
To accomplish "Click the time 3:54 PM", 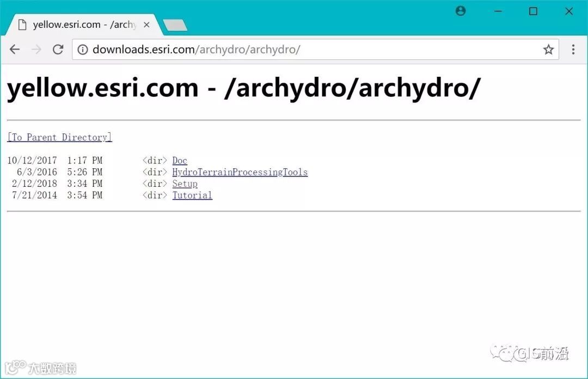I will tap(85, 195).
